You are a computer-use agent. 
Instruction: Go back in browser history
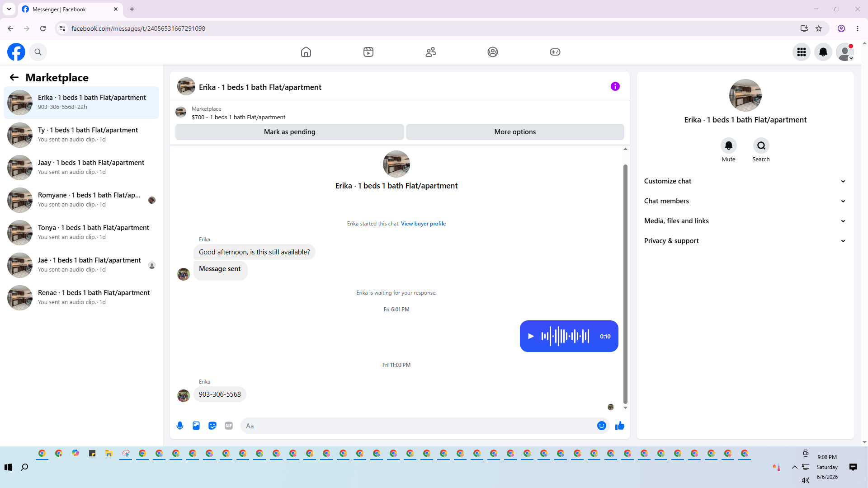(x=10, y=28)
